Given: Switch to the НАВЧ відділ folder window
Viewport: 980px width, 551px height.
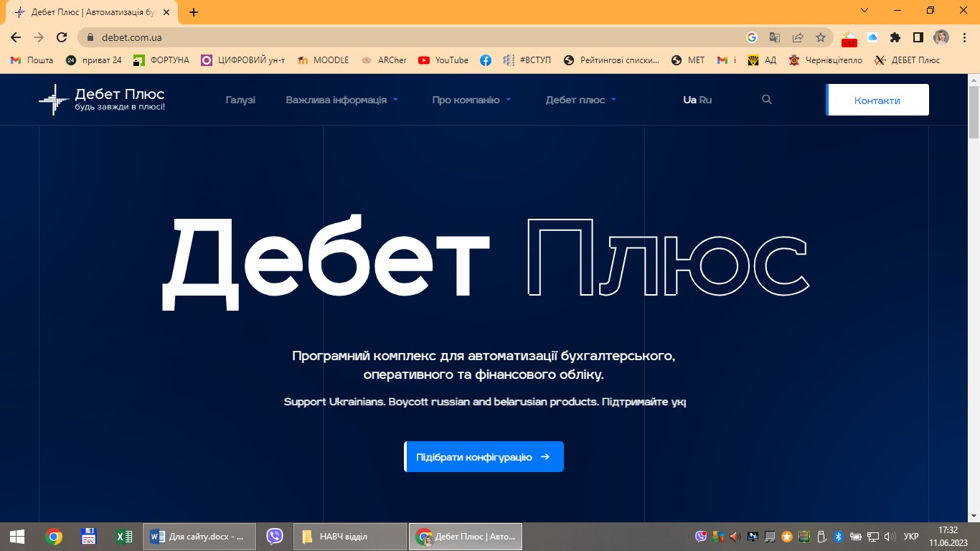Looking at the screenshot, I should [350, 537].
